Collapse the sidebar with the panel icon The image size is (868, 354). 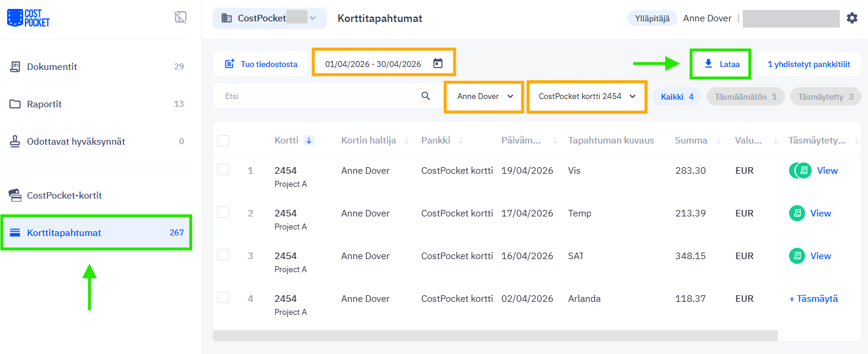[x=180, y=18]
